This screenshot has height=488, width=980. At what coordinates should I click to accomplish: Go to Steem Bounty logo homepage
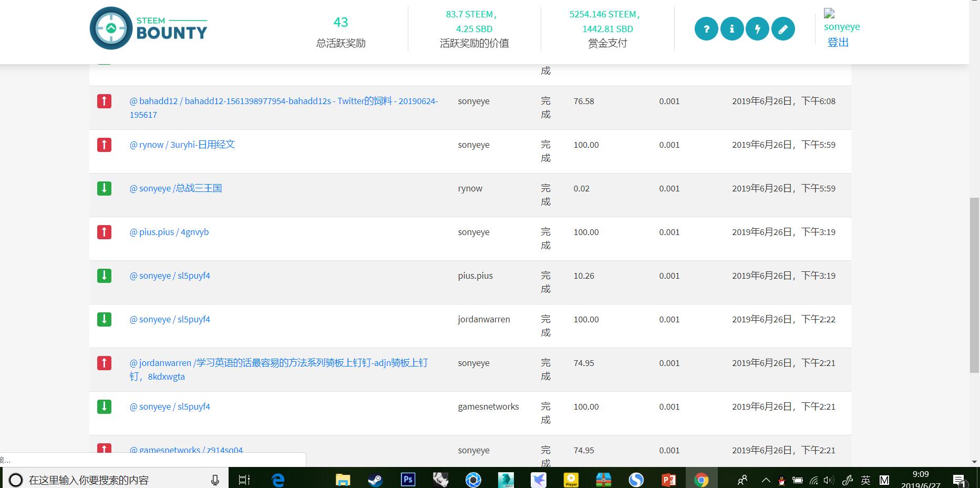click(149, 28)
